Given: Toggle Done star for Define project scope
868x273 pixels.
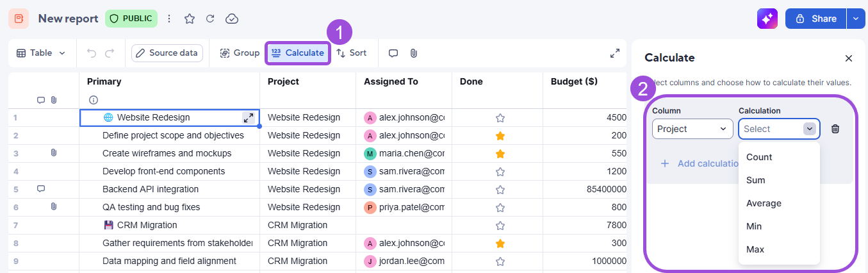Looking at the screenshot, I should pos(500,136).
